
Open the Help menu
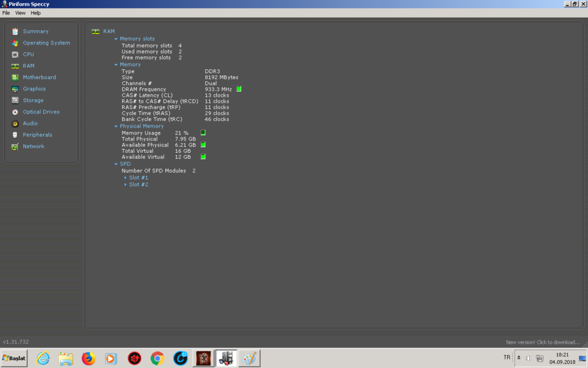point(36,13)
